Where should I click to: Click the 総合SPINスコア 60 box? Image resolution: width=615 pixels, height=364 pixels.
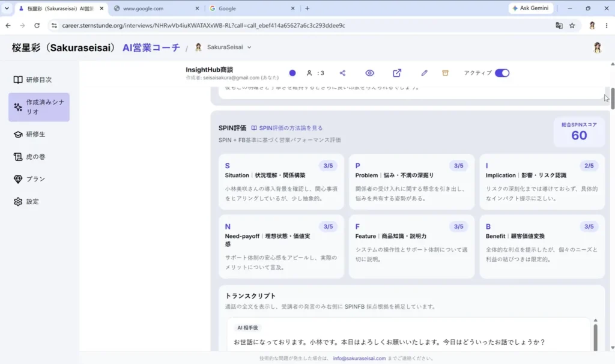tap(579, 133)
